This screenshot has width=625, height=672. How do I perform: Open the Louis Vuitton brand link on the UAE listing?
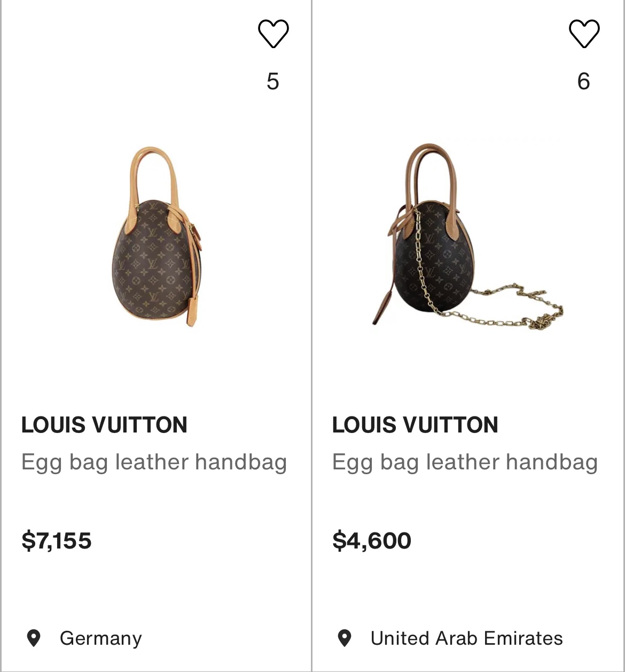(415, 425)
